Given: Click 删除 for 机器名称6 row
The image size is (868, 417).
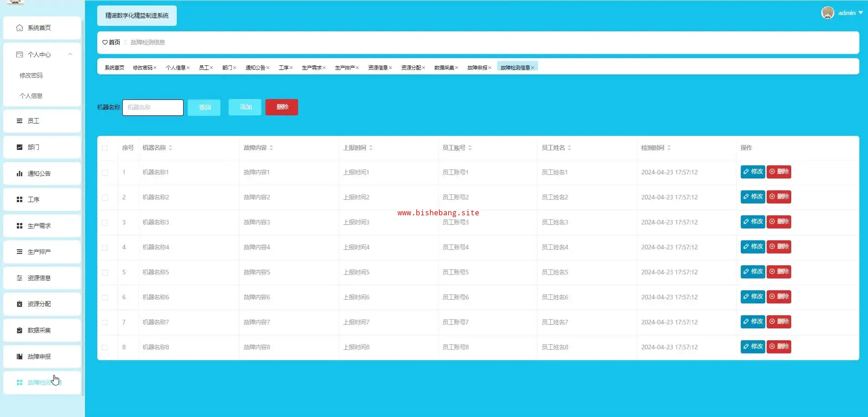Looking at the screenshot, I should [779, 297].
